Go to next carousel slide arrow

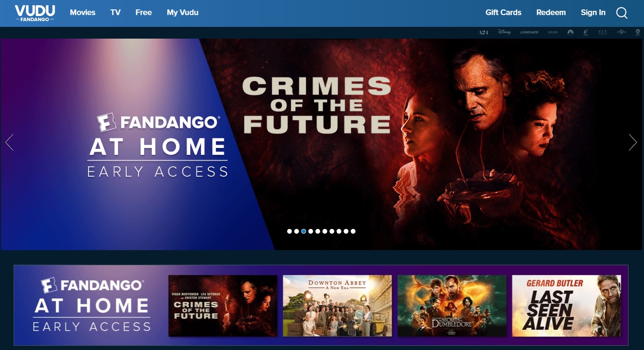point(633,142)
